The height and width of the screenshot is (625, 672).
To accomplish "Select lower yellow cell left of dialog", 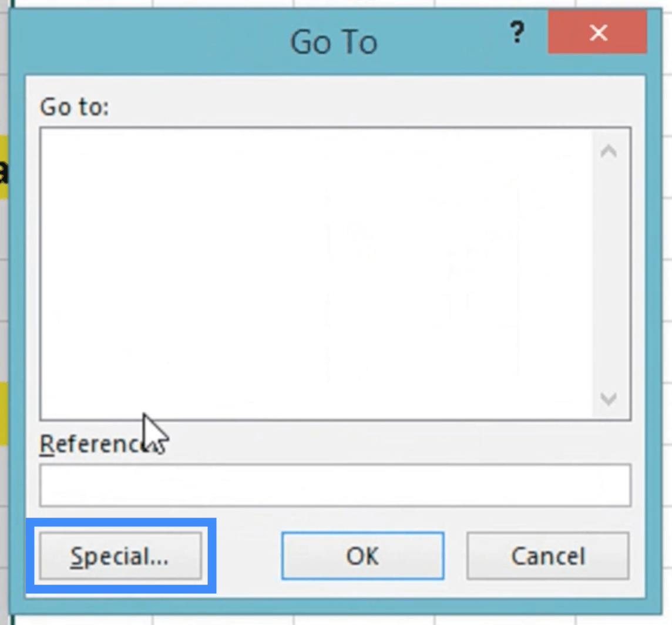I will pos(4,414).
